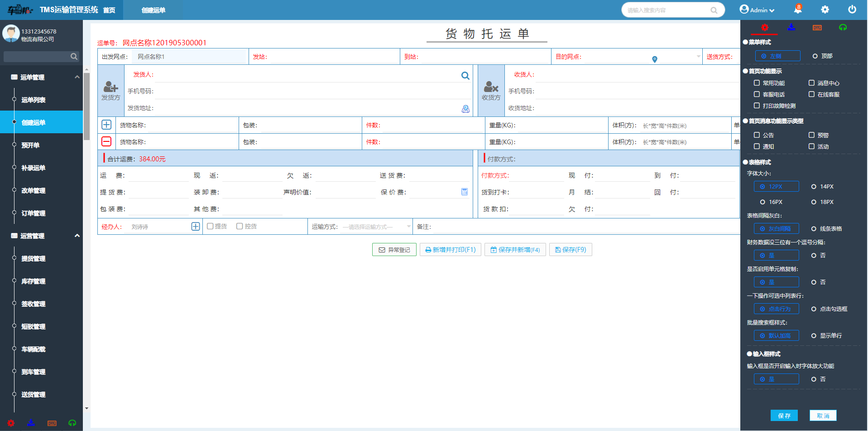Image resolution: width=868 pixels, height=431 pixels.
Task: Click the 异常登记 button
Action: (x=394, y=250)
